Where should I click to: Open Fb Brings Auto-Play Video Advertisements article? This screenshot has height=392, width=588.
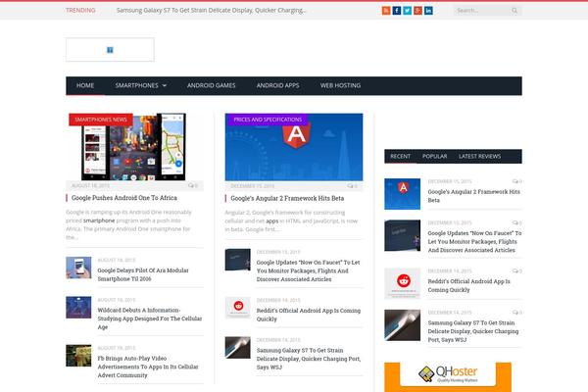coord(148,367)
